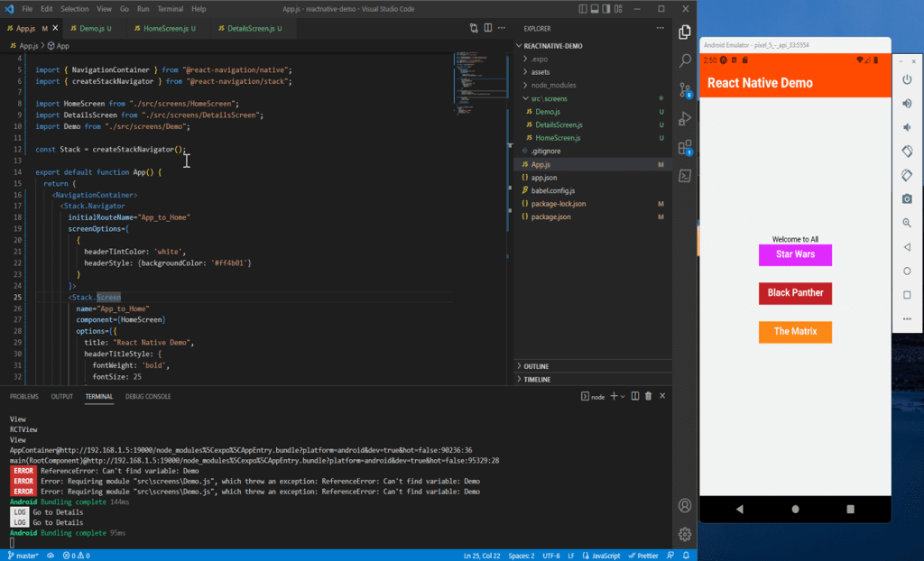Tap the Android home navigation button
Viewport: 924px width, 561px height.
pyautogui.click(x=795, y=510)
